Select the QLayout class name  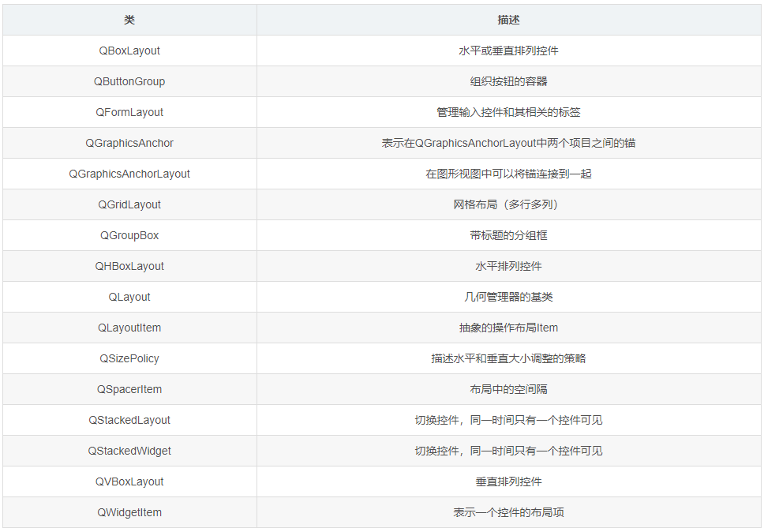(129, 297)
